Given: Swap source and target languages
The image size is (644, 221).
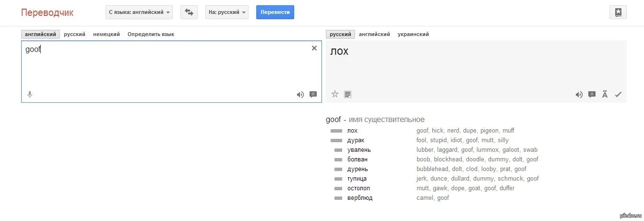Looking at the screenshot, I should click(x=189, y=12).
